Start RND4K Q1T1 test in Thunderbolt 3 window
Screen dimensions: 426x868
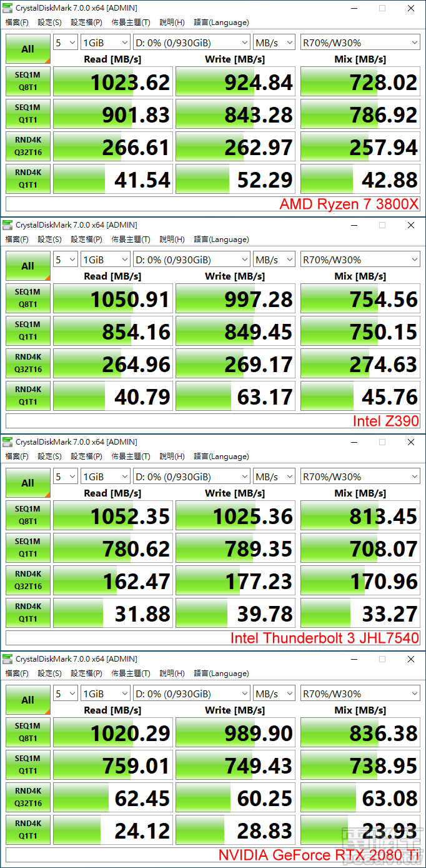(27, 613)
